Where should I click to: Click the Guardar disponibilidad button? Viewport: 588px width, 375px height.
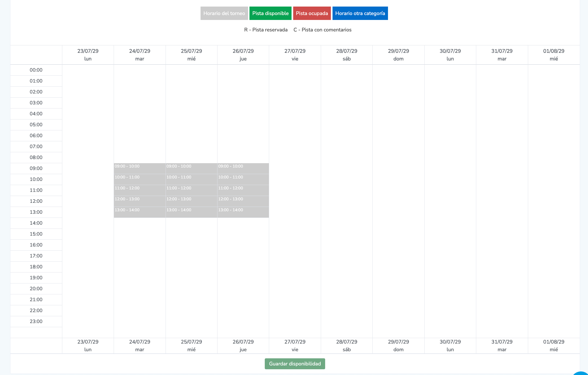pyautogui.click(x=295, y=364)
